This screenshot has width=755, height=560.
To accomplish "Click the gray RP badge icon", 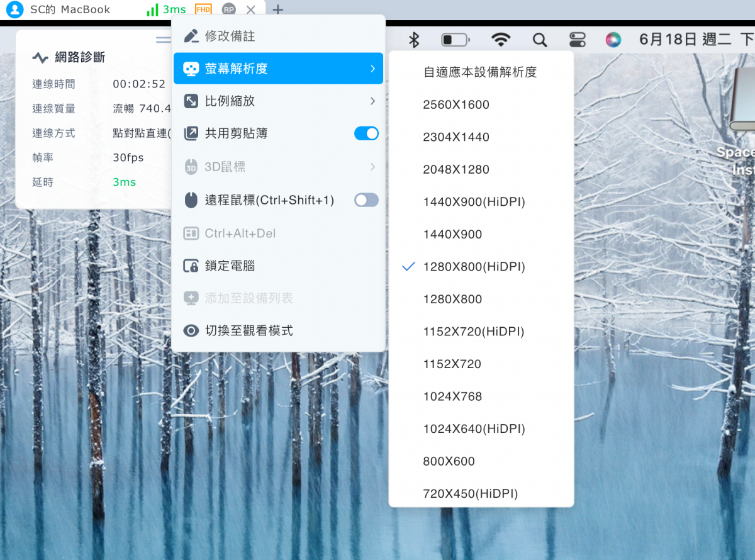I will (x=229, y=9).
